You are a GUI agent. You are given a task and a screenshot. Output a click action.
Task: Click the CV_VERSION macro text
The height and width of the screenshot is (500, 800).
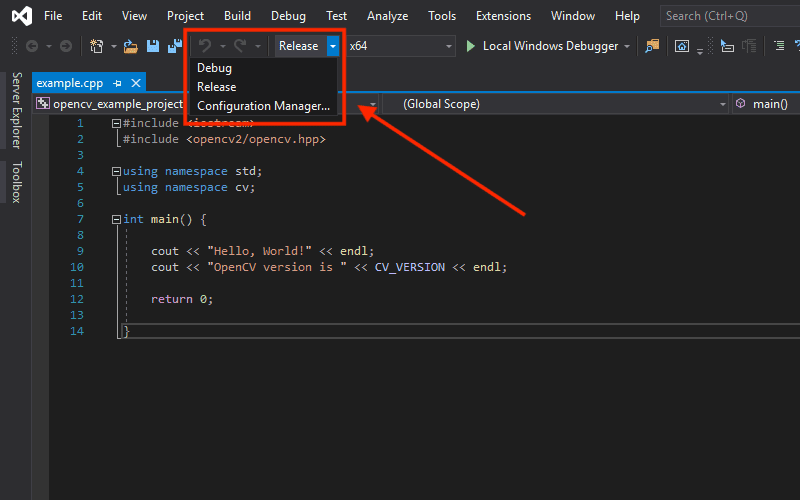410,267
